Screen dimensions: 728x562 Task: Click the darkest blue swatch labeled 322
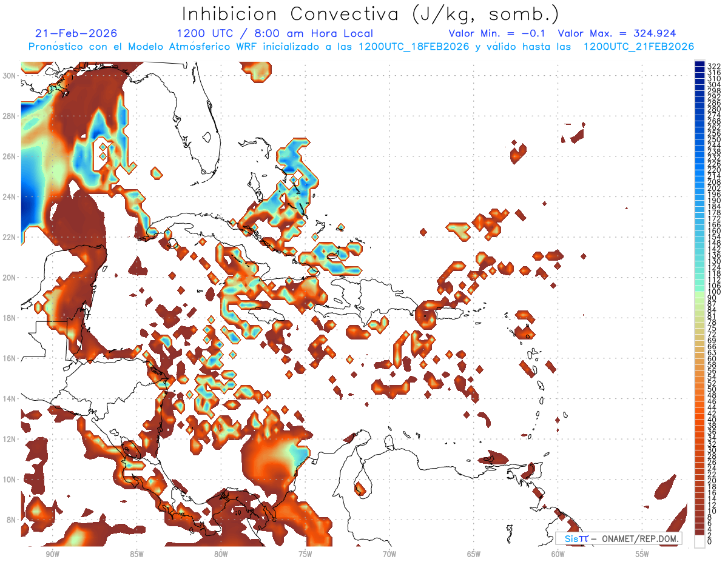pyautogui.click(x=699, y=64)
